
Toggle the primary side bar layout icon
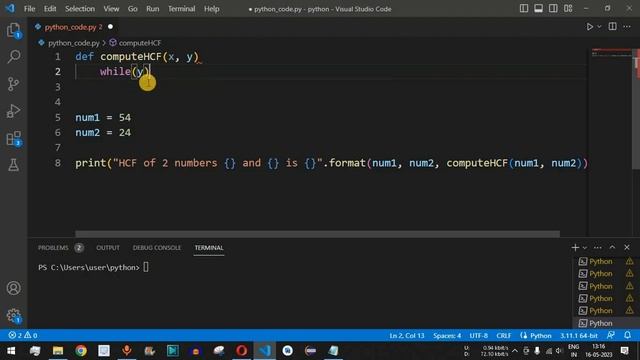pyautogui.click(x=524, y=9)
